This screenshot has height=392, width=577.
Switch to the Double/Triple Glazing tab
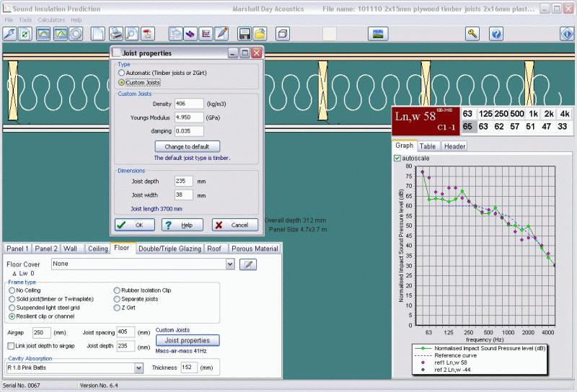tap(170, 249)
